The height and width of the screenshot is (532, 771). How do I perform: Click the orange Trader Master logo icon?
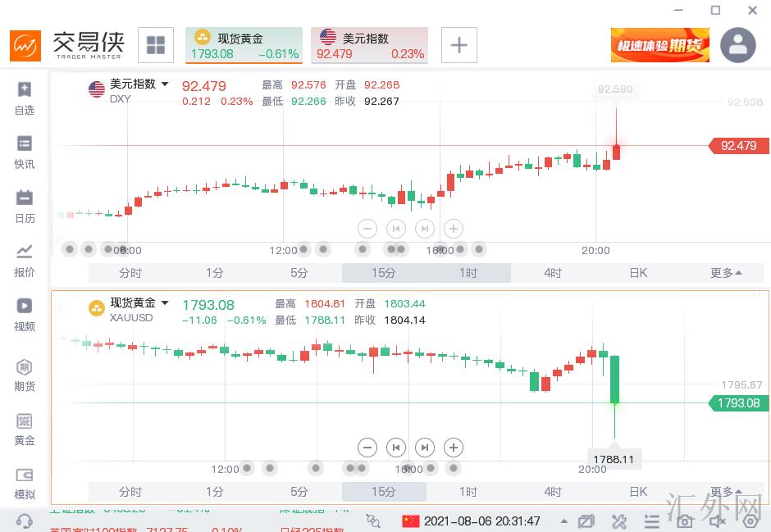pyautogui.click(x=25, y=46)
